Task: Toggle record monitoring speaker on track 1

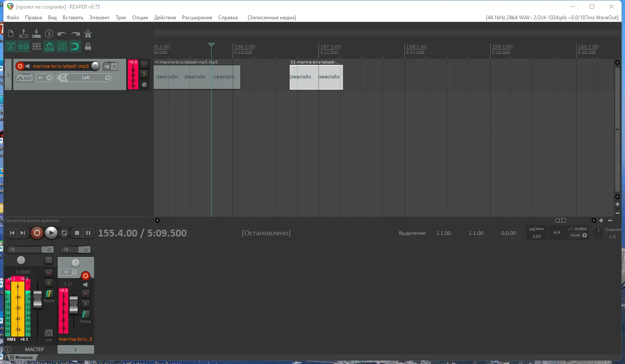Action: click(28, 66)
